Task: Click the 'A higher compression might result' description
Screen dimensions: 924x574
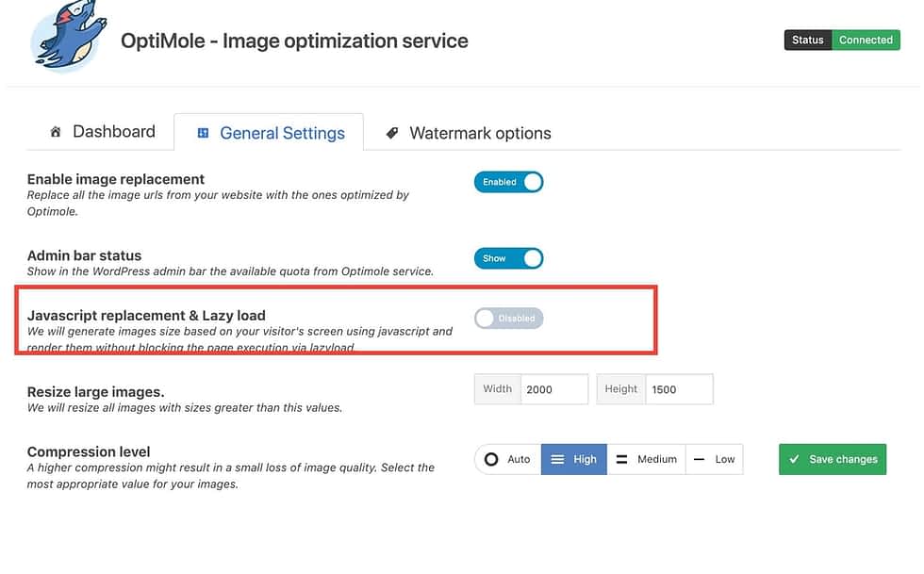Action: tap(231, 476)
